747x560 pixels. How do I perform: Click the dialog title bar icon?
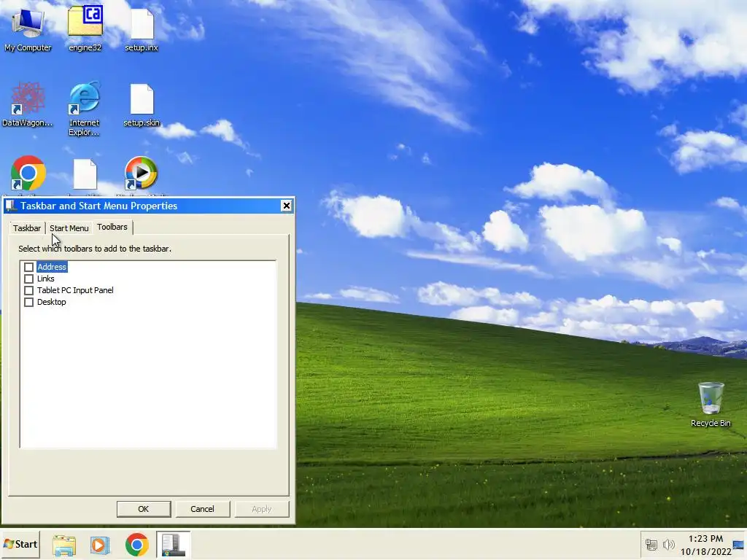click(11, 206)
